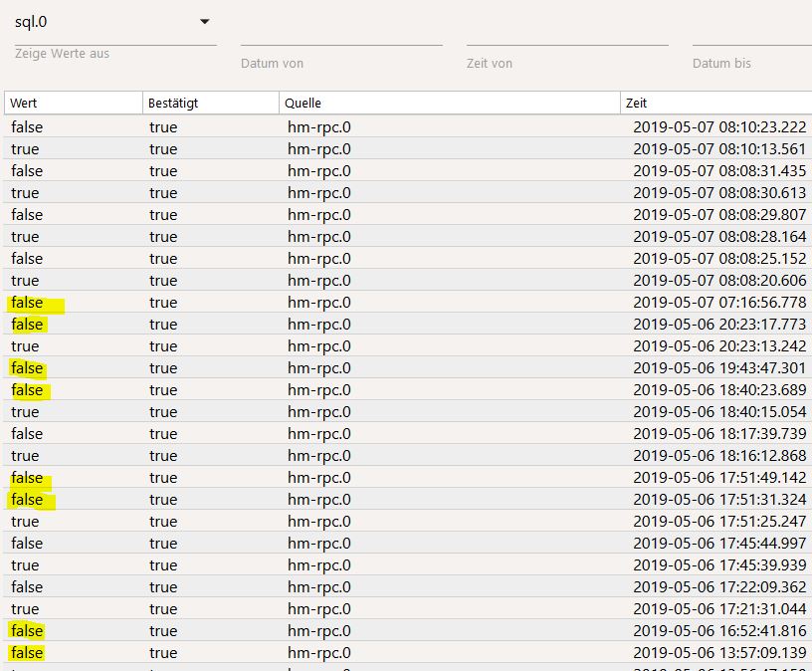
Task: Click the Quelle column header
Action: (448, 103)
